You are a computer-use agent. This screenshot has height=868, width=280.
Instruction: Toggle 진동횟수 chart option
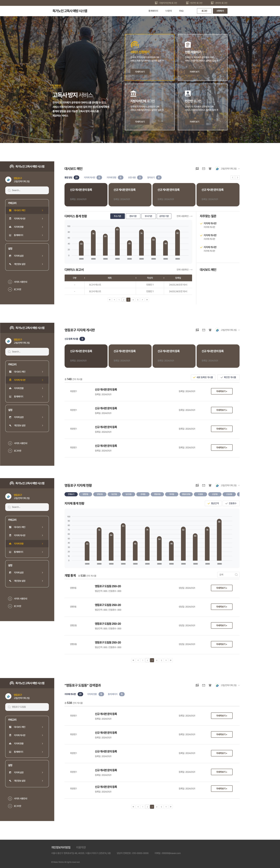tap(231, 503)
